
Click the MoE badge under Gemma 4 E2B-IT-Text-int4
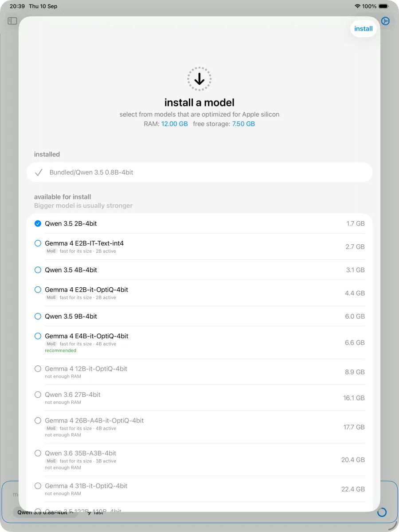tap(51, 251)
